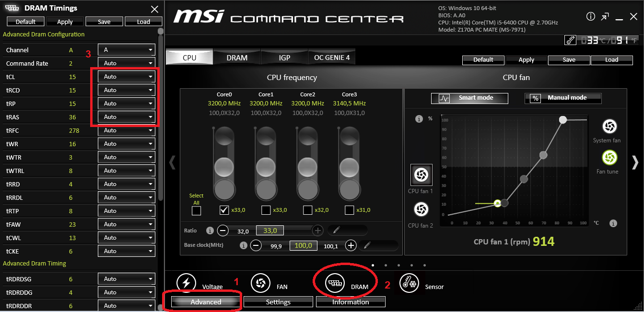
Task: Open the Information bottom tab
Action: 351,302
